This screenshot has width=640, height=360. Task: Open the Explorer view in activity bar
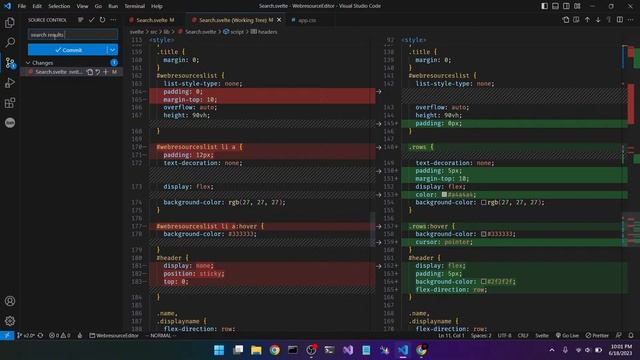tap(10, 23)
